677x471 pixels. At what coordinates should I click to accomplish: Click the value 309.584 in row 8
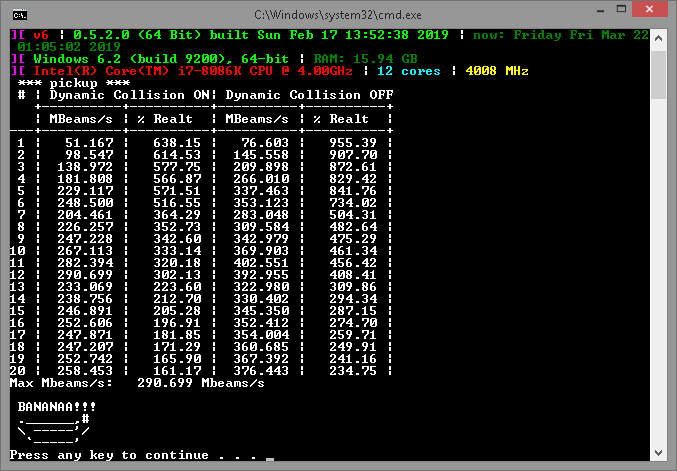click(x=261, y=227)
